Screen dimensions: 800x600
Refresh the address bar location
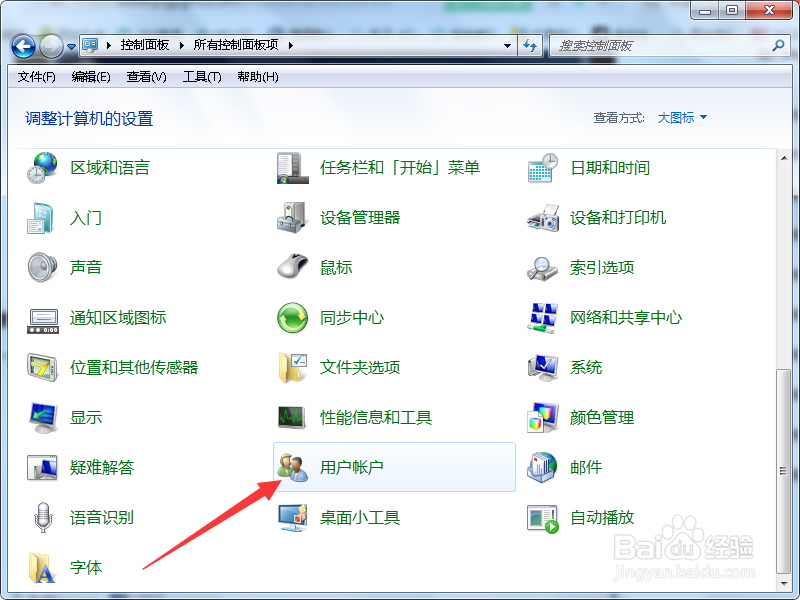[x=530, y=45]
